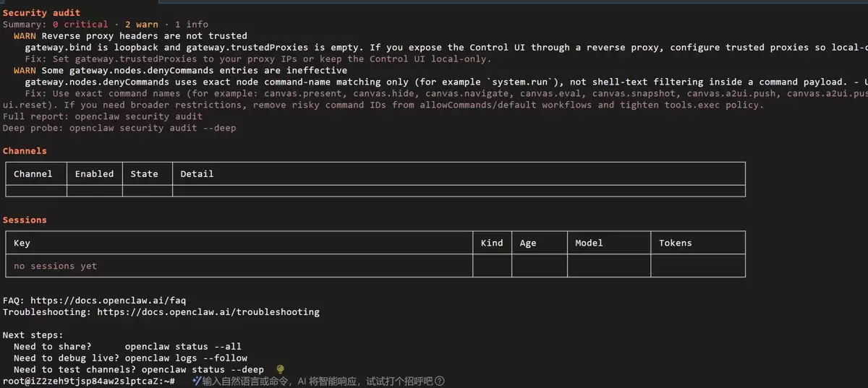
Task: Click the Key column header in Sessions
Action: pyautogui.click(x=22, y=243)
